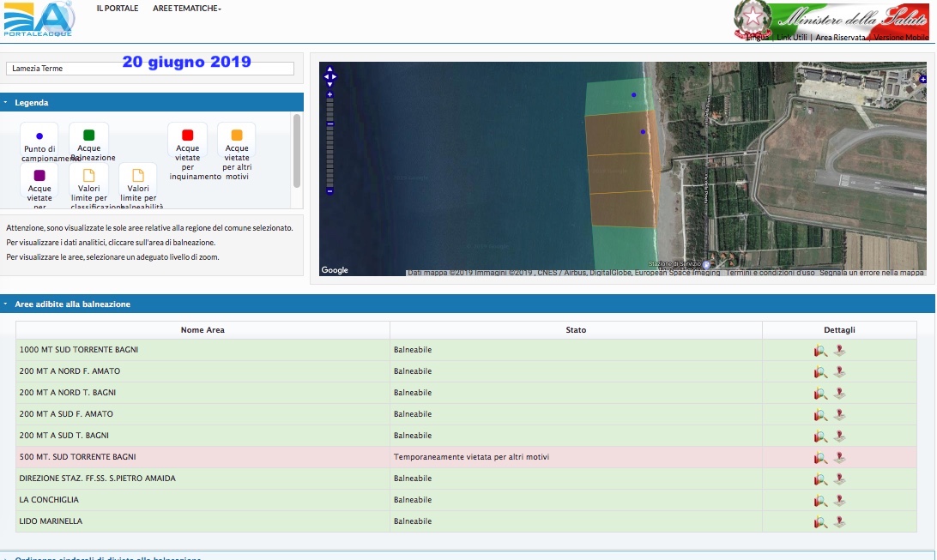Locate LA CONCHIGLIA on map
The image size is (937, 560).
[839, 501]
